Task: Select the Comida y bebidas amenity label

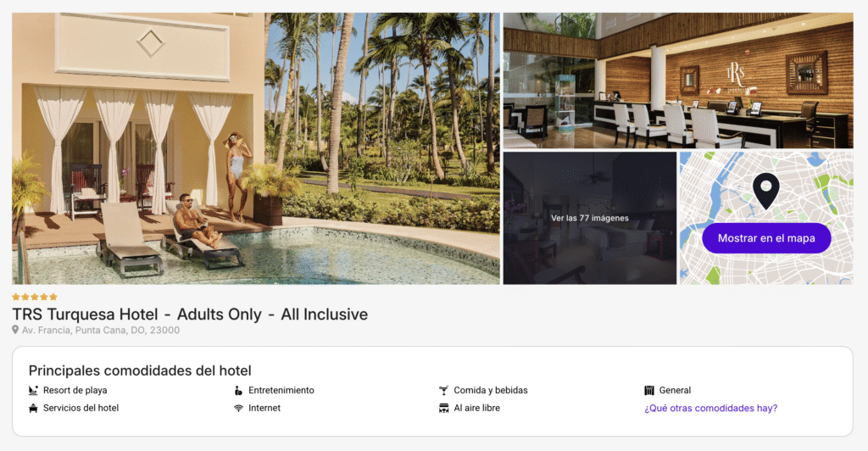Action: [x=491, y=390]
